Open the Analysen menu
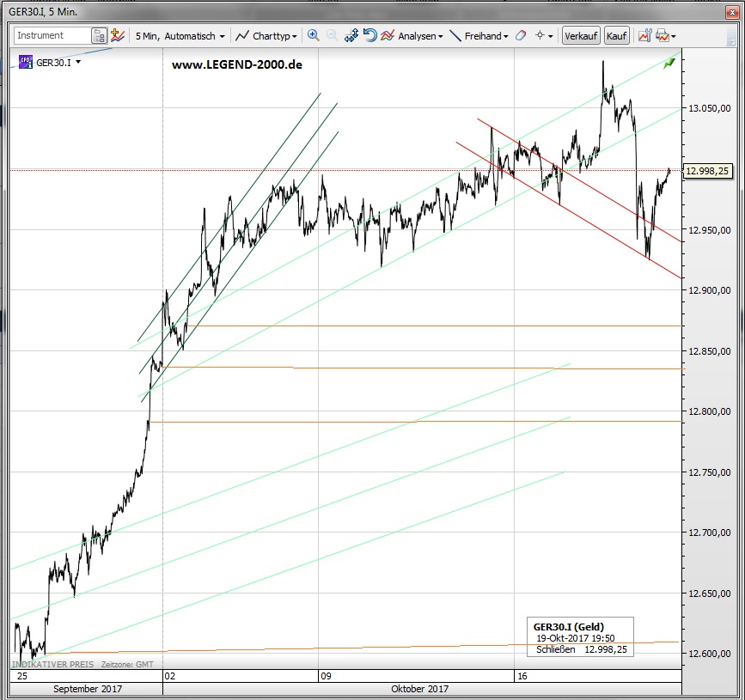 [x=412, y=36]
